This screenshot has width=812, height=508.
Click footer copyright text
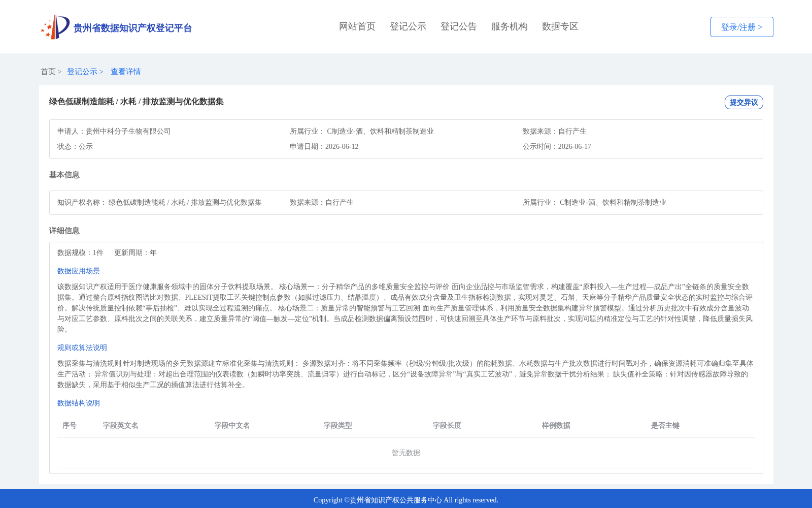coord(406,500)
